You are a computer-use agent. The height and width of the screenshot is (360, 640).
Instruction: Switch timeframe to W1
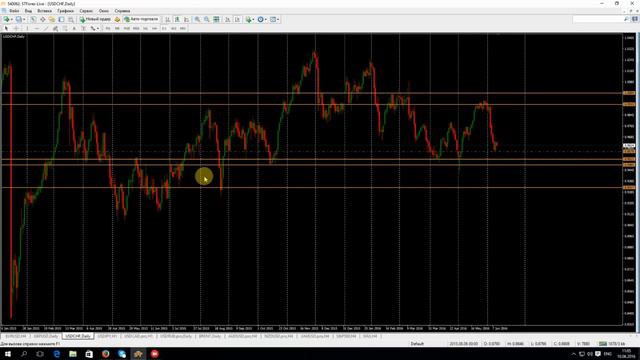click(173, 28)
